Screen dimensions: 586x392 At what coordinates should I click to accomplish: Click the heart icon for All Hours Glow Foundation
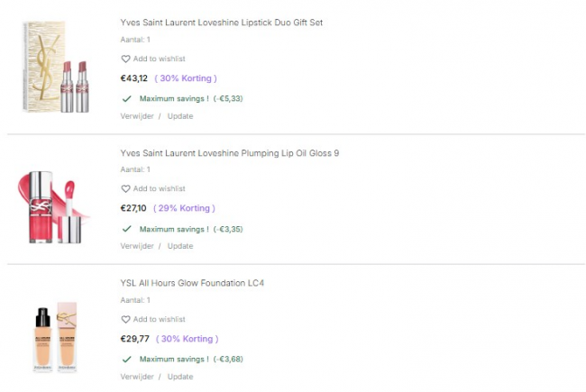pyautogui.click(x=125, y=320)
